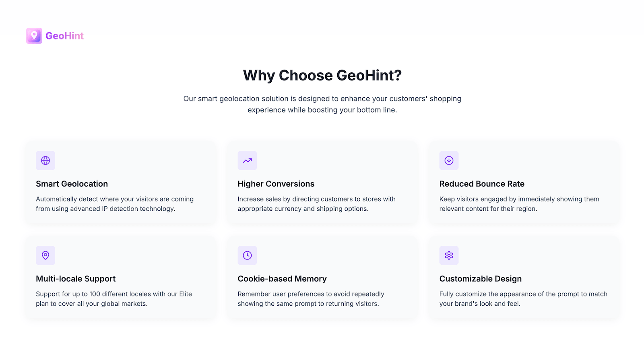
Task: Select the subtitle text under the main heading
Action: point(322,104)
